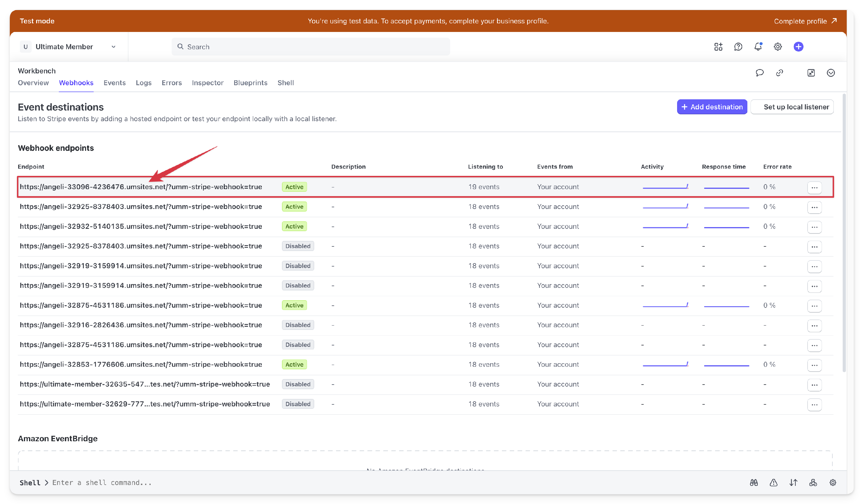Click Disabled badge on angeli-32916 row

coord(298,325)
